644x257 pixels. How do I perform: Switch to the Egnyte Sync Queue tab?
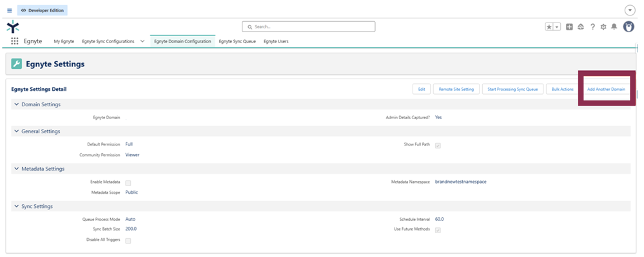(x=237, y=41)
